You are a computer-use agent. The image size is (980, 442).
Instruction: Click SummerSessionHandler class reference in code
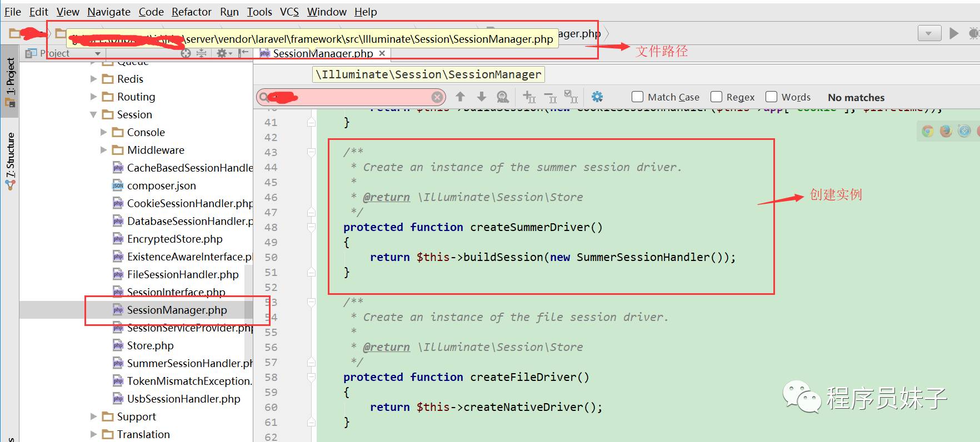click(643, 257)
